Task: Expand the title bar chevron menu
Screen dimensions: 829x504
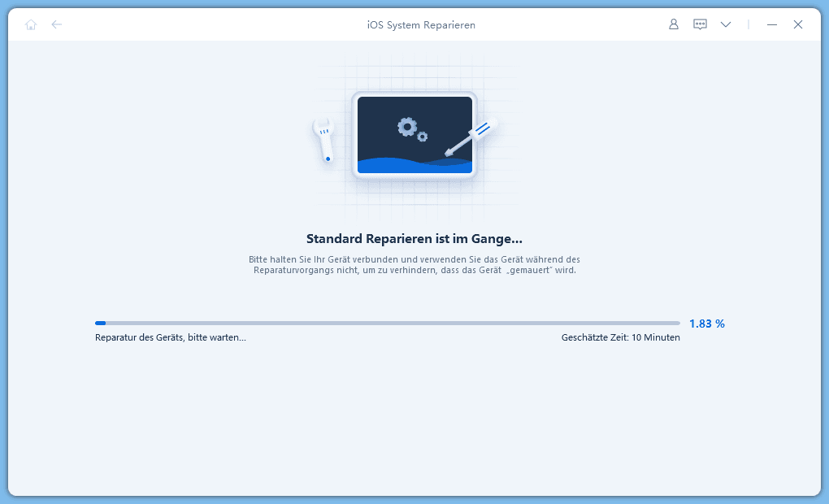Action: [x=726, y=24]
